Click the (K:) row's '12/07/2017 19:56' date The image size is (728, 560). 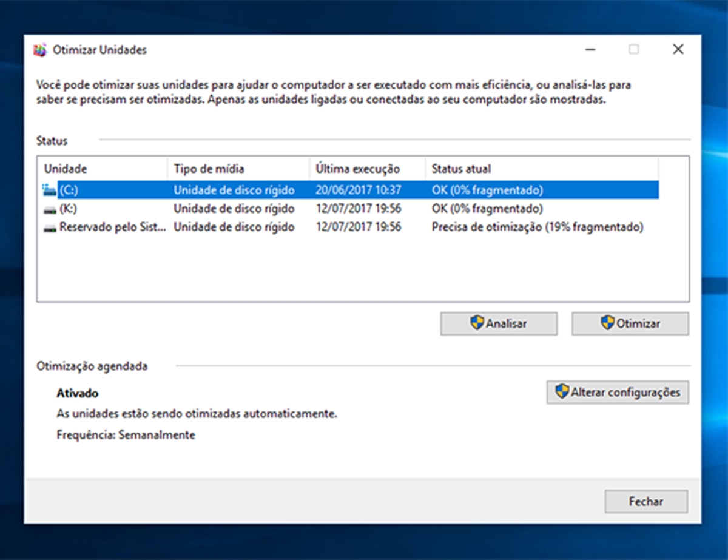(359, 209)
